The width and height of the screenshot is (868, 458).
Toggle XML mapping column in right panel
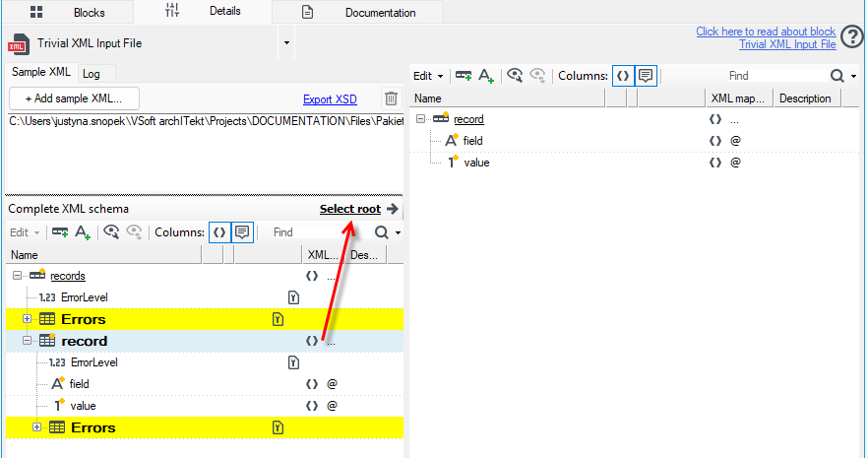[623, 76]
